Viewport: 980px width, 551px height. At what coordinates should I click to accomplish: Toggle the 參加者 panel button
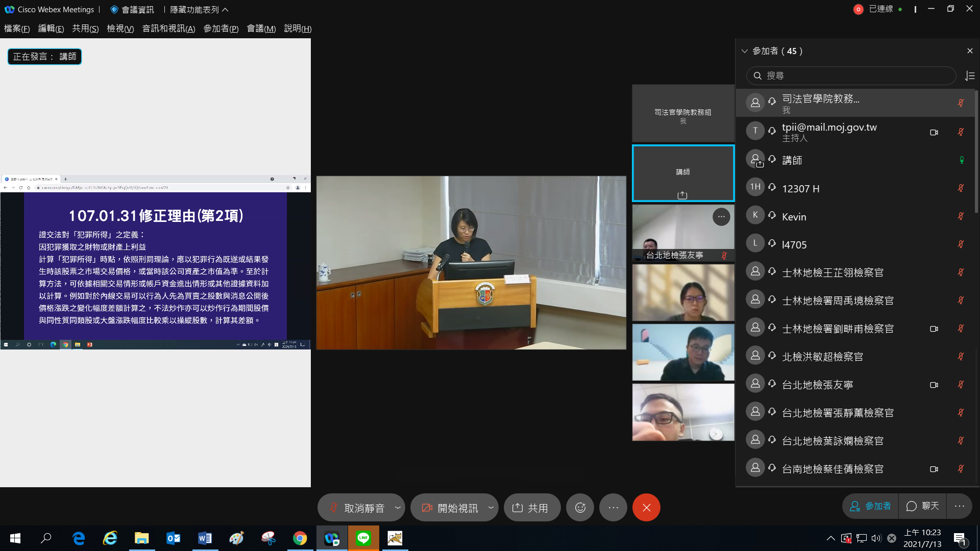(x=871, y=506)
